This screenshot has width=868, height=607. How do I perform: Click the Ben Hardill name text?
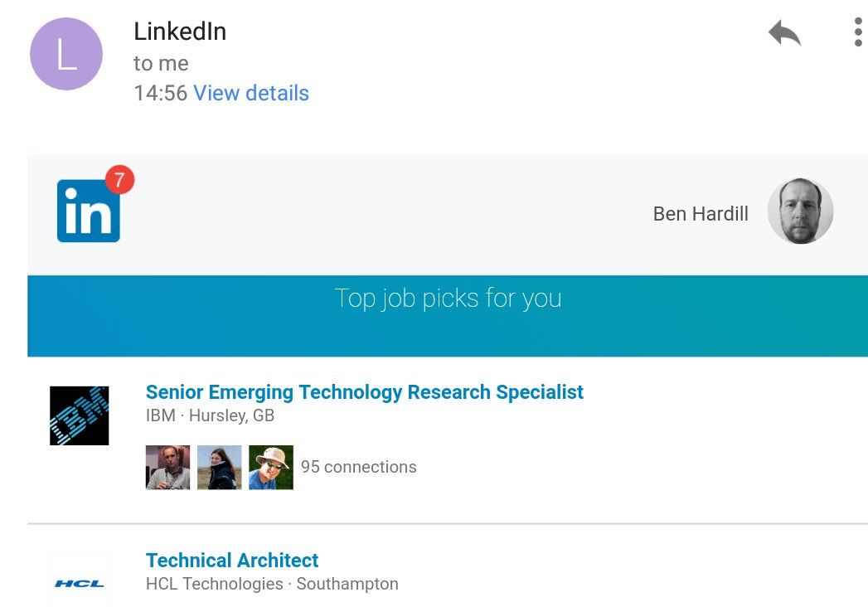pyautogui.click(x=701, y=214)
